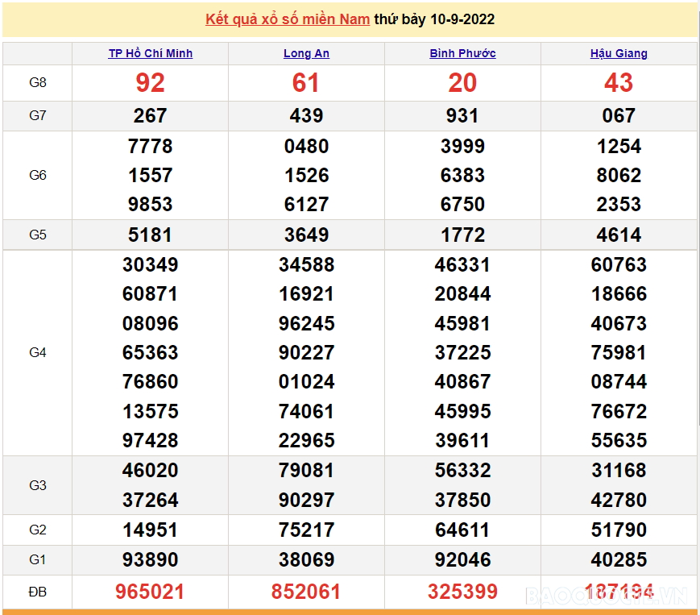Select the G4 row label cell
Screen dimensions: 700x615
(x=38, y=353)
